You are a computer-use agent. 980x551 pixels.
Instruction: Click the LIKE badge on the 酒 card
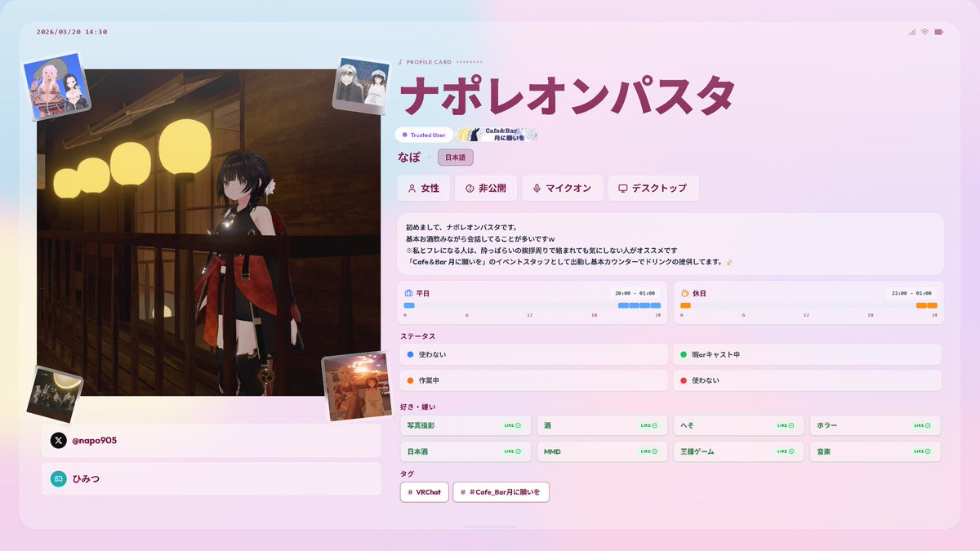(648, 425)
